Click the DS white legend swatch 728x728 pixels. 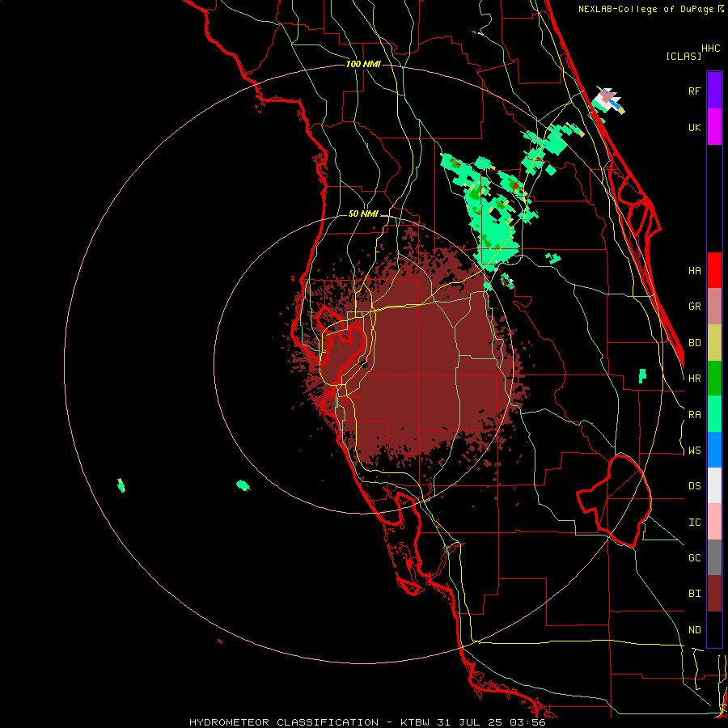(714, 485)
